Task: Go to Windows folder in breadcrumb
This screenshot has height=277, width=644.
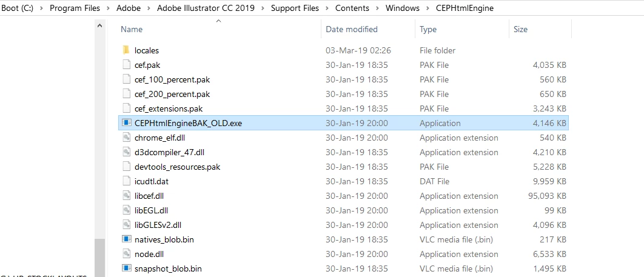Action: point(403,8)
